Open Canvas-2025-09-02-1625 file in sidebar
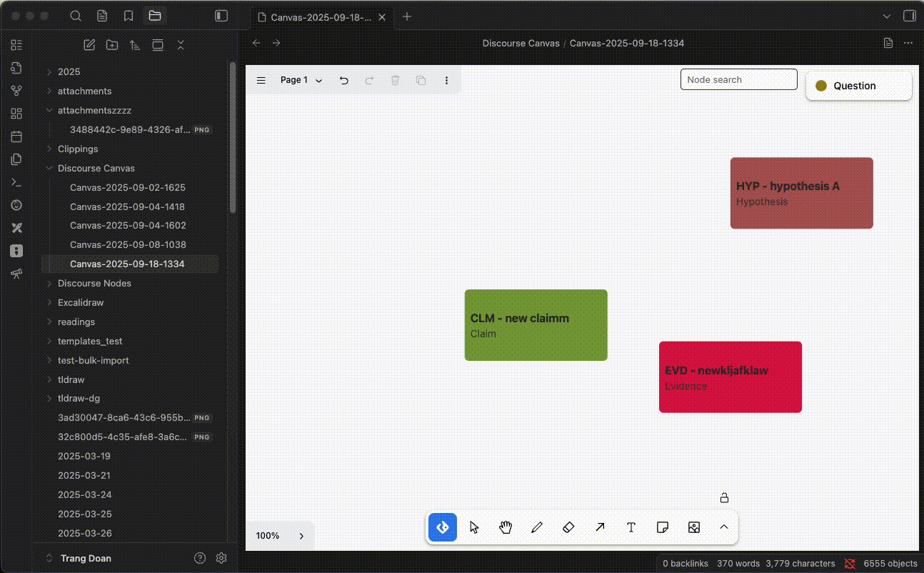This screenshot has width=924, height=573. click(127, 187)
